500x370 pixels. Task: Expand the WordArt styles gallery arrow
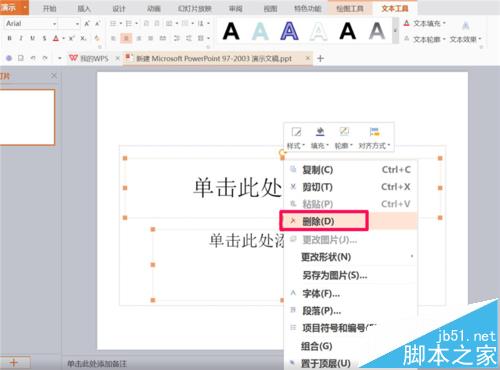[395, 31]
